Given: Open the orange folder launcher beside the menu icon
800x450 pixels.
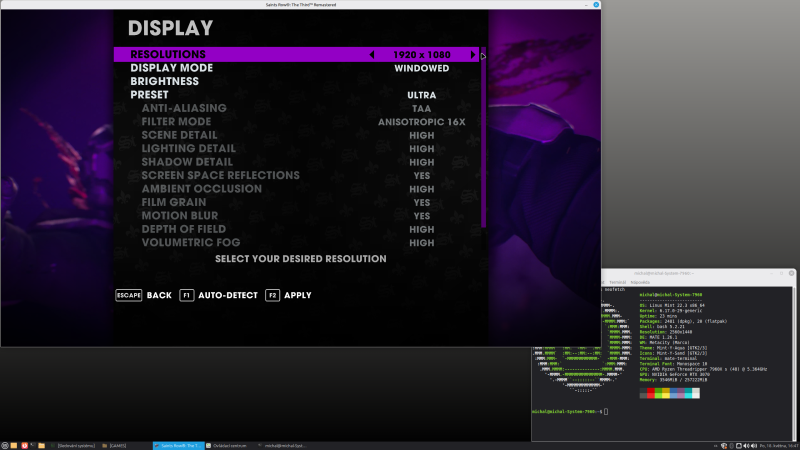Looking at the screenshot, I should (14, 445).
